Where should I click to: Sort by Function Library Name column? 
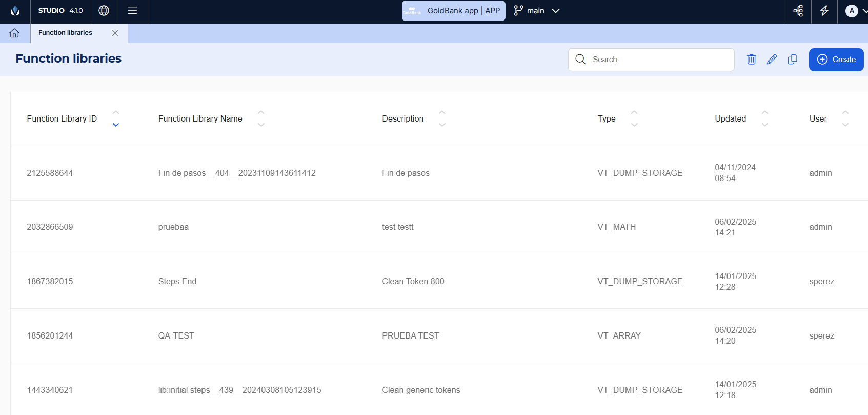click(x=261, y=118)
